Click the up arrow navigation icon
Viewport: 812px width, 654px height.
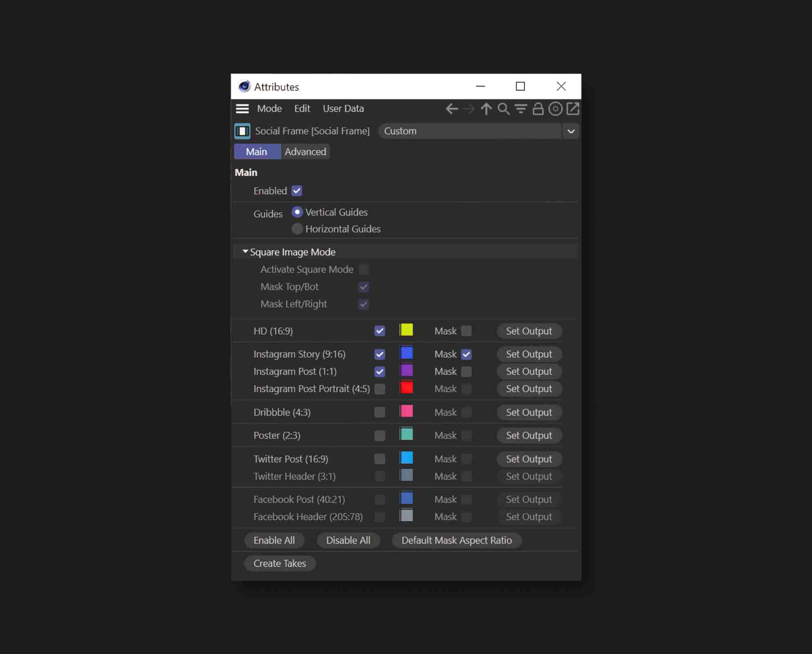pyautogui.click(x=486, y=109)
